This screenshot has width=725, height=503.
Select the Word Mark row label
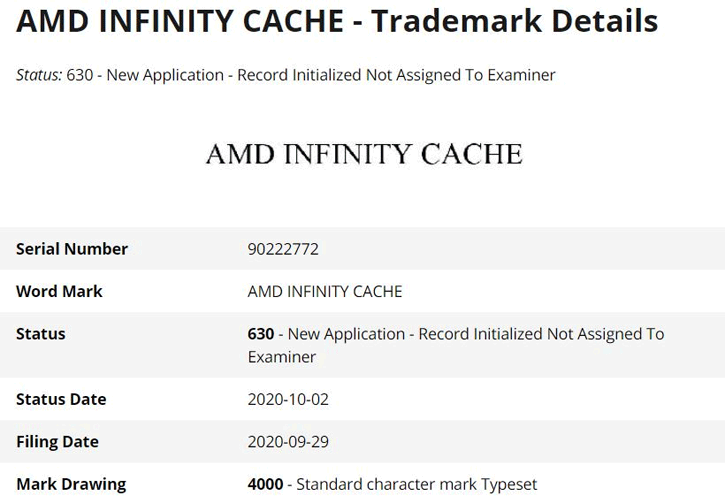tap(59, 291)
